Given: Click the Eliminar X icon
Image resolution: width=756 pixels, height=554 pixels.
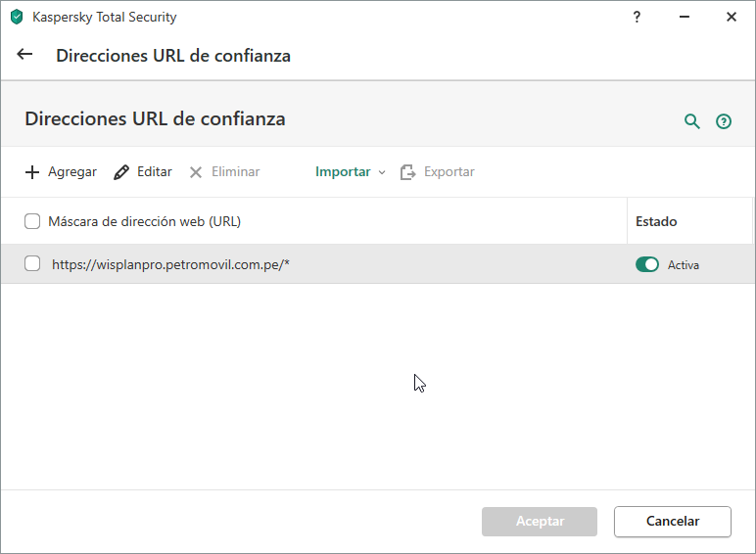Looking at the screenshot, I should point(196,172).
